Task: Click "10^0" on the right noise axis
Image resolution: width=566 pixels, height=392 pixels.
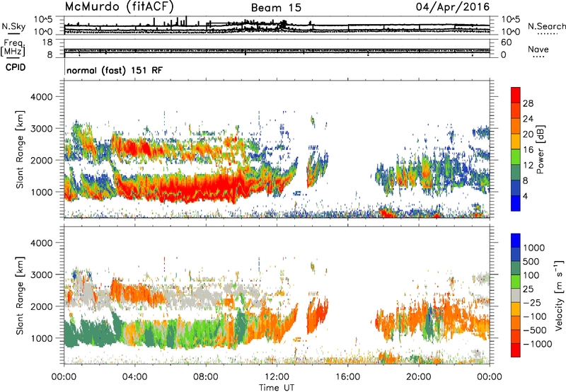Action: (x=511, y=32)
